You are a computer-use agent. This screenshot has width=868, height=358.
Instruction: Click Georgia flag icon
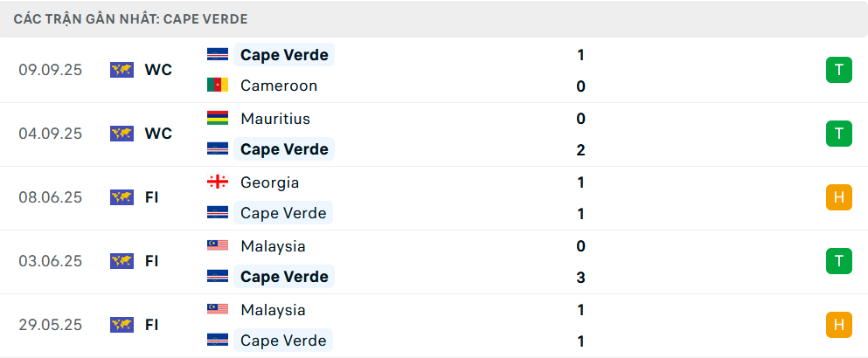click(x=218, y=182)
